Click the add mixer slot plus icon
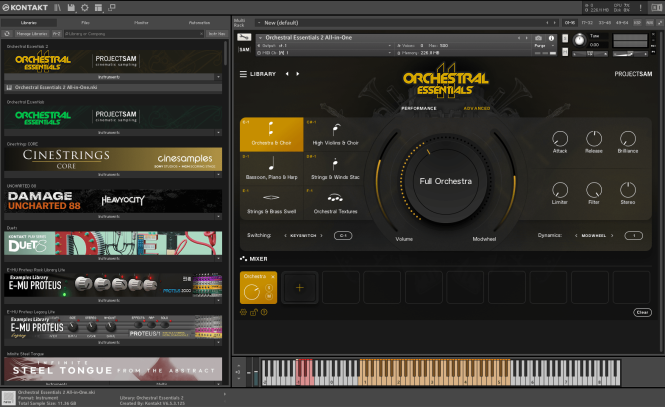Screen dimensions: 665x407 pos(299,287)
